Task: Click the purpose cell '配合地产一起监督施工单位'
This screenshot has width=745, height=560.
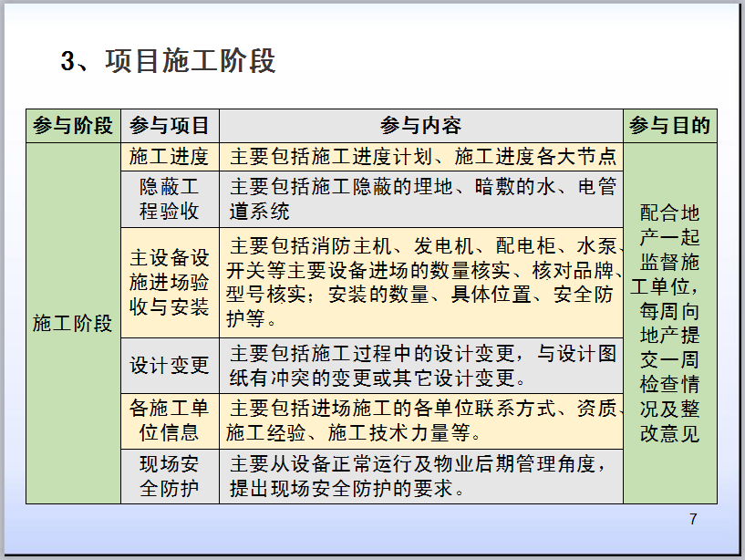Action: [x=670, y=323]
